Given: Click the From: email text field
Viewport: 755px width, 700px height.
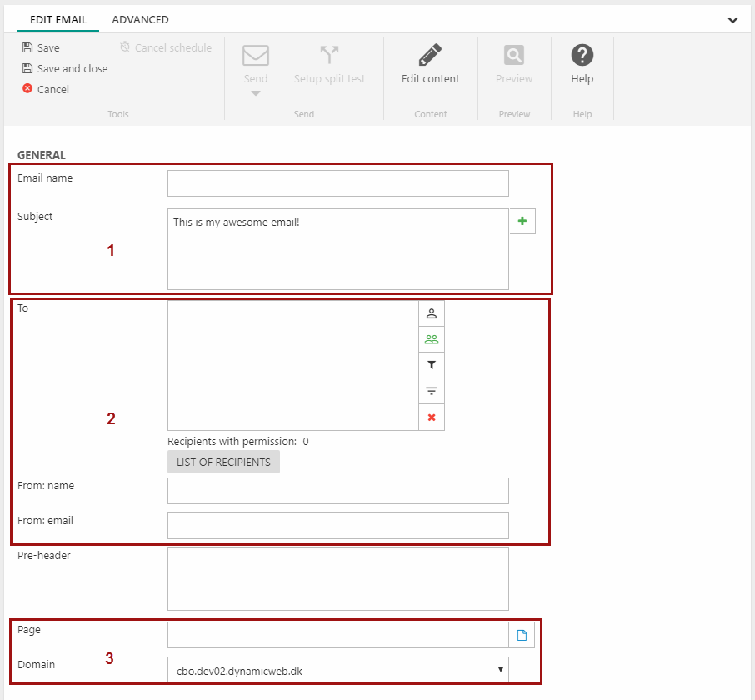Looking at the screenshot, I should tap(337, 526).
